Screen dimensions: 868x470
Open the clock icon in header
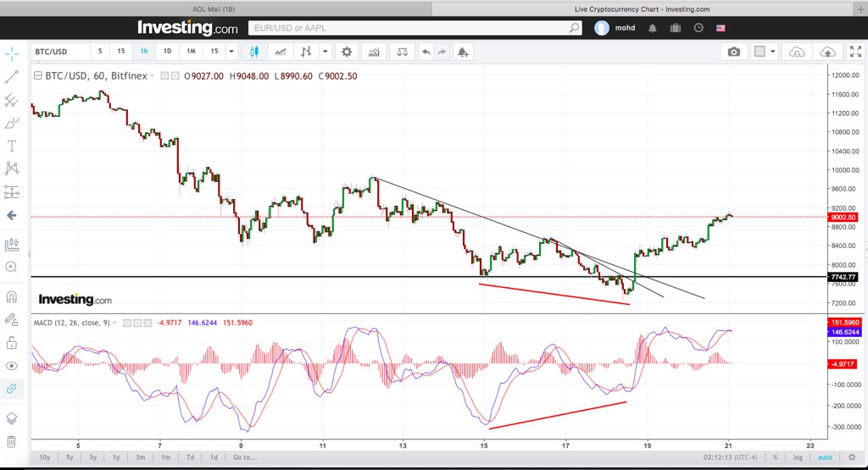click(x=698, y=28)
